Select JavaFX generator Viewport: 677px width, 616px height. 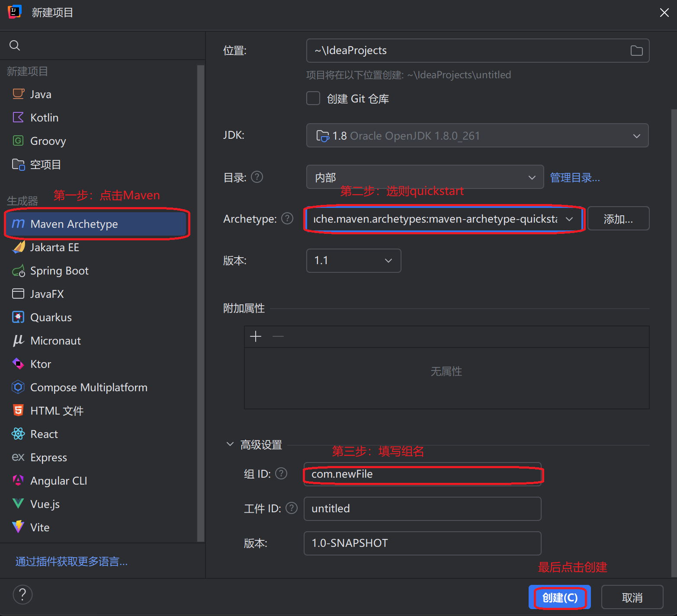point(99,294)
